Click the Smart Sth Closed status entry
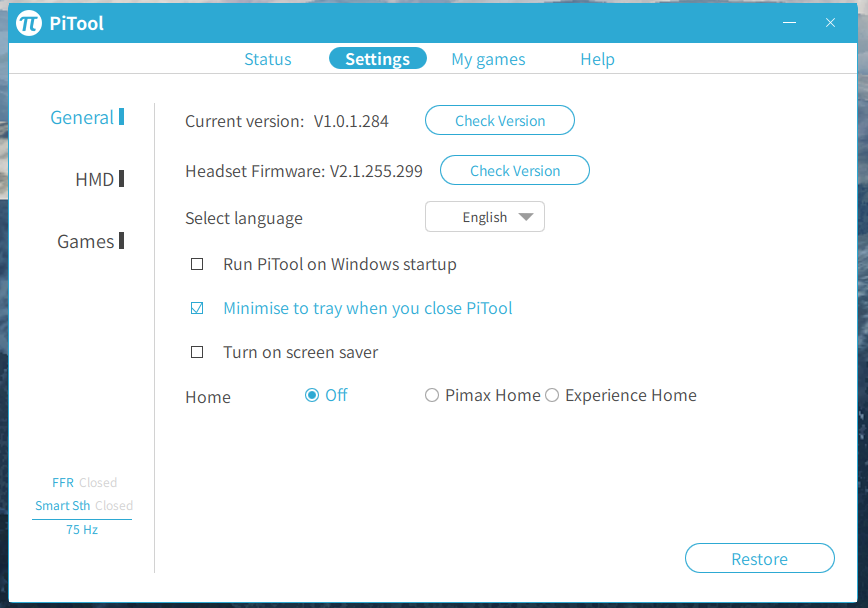868x608 pixels. coord(84,506)
